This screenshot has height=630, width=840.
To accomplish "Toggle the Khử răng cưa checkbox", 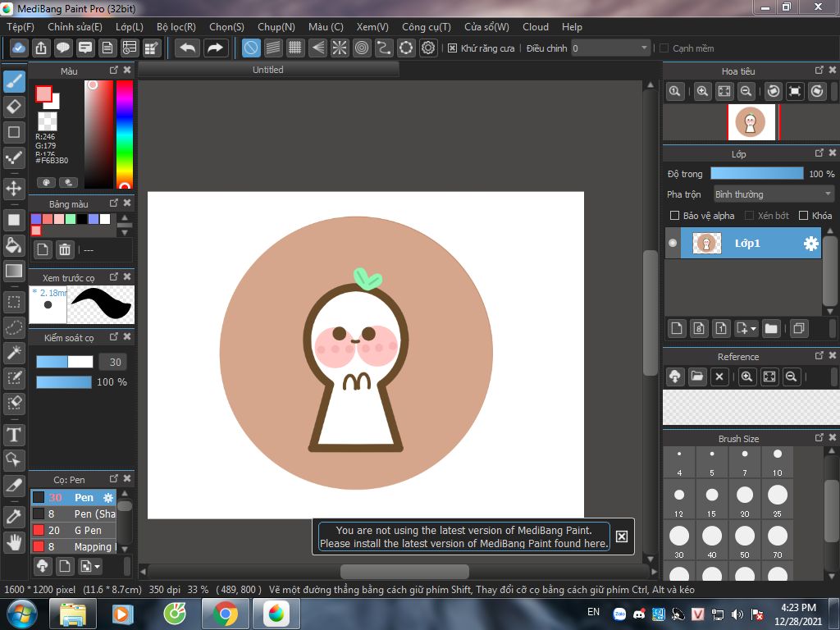I will 452,48.
